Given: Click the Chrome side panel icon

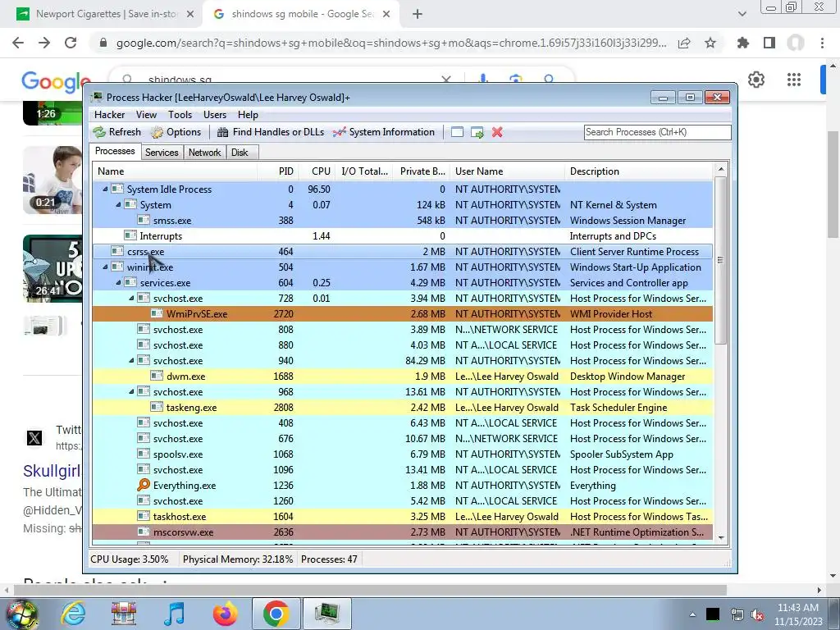Looking at the screenshot, I should (x=769, y=43).
